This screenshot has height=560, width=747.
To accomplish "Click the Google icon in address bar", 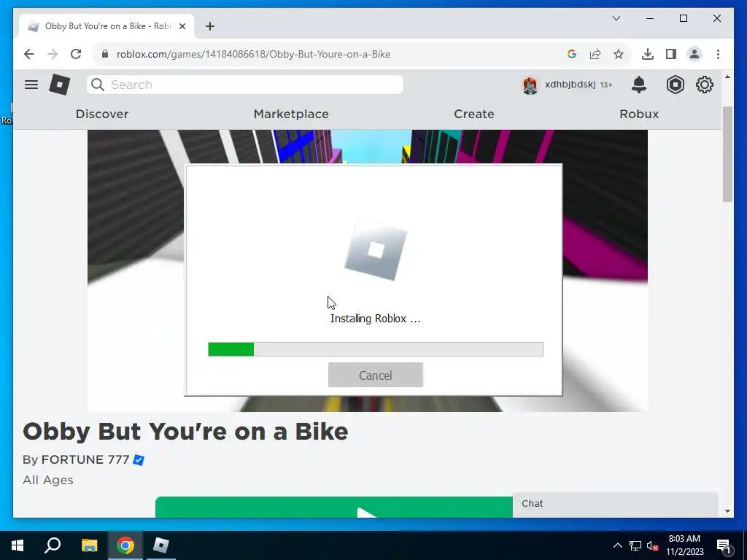I will (x=572, y=54).
